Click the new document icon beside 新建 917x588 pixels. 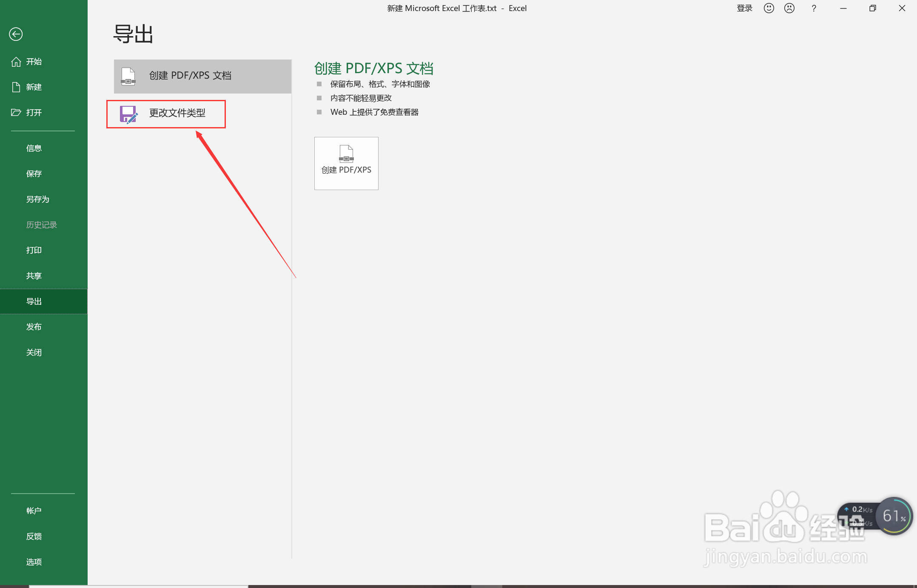tap(16, 87)
